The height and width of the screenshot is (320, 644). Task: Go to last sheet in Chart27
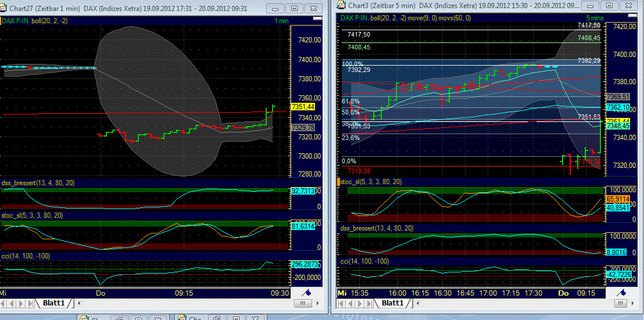pos(31,304)
